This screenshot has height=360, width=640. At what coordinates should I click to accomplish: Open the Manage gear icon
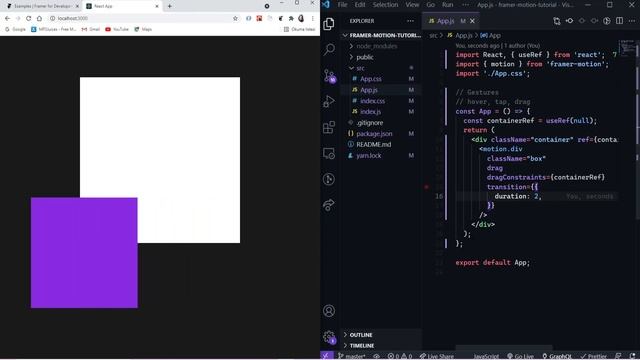click(329, 337)
